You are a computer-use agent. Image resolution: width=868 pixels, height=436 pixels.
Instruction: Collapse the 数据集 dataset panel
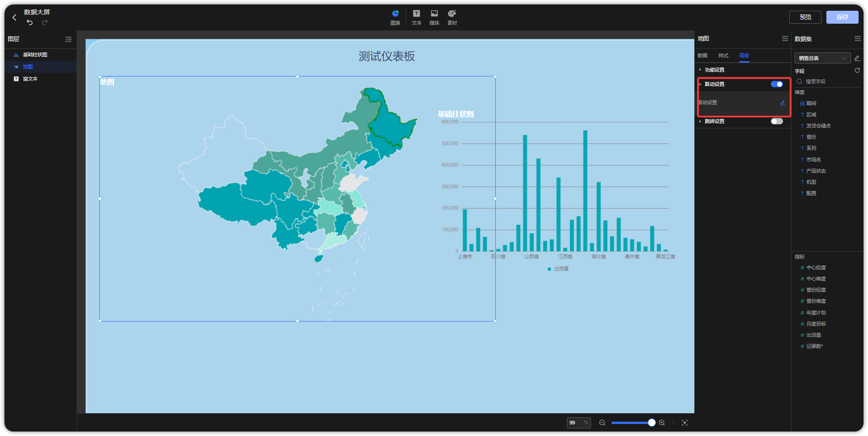pos(857,39)
